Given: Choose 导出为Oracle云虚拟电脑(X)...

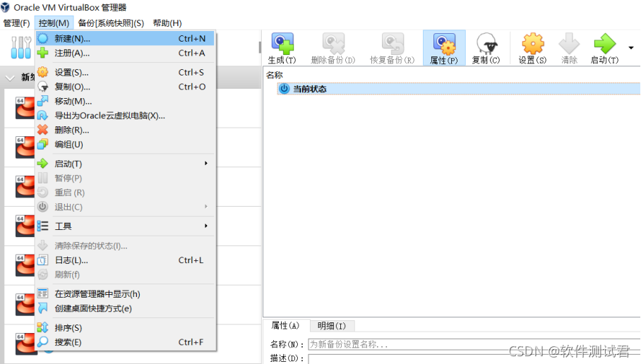Looking at the screenshot, I should click(x=125, y=116).
